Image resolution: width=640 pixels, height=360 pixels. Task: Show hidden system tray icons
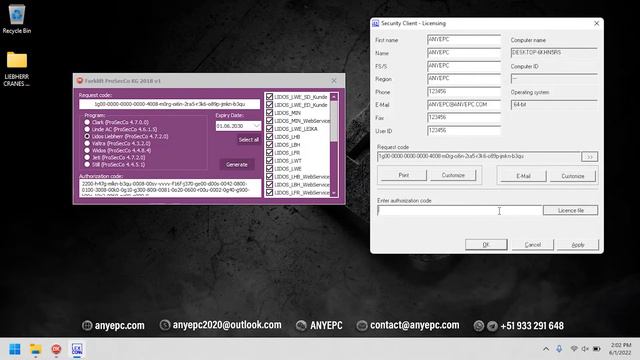[546, 349]
